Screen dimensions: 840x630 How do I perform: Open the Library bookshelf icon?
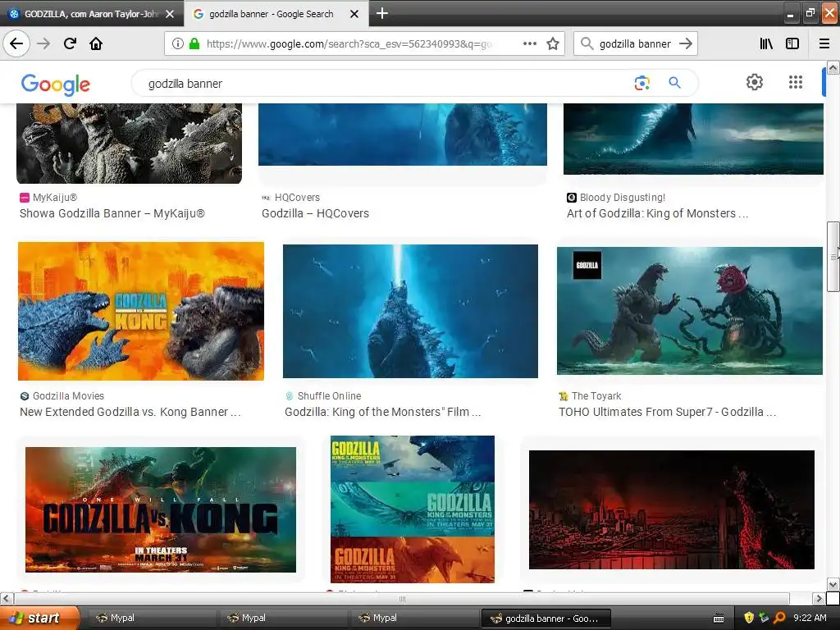pos(766,44)
